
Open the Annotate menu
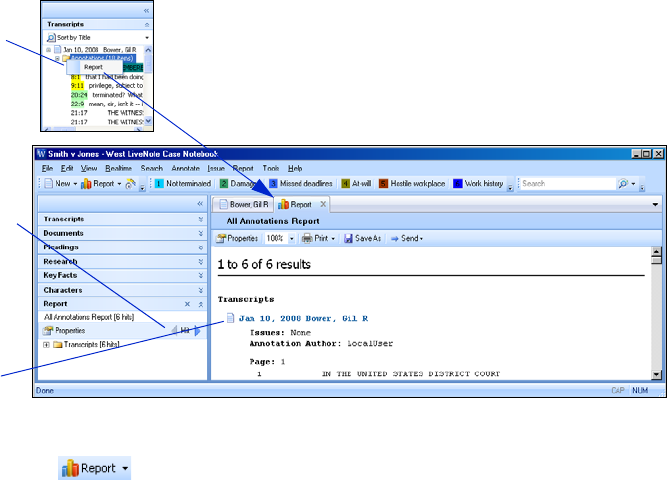click(185, 168)
